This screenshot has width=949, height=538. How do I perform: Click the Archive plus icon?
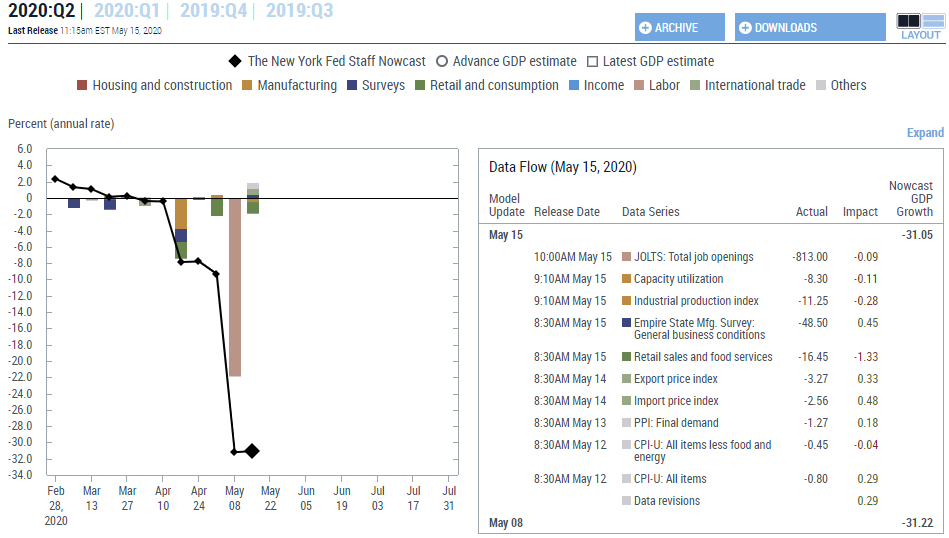point(646,28)
